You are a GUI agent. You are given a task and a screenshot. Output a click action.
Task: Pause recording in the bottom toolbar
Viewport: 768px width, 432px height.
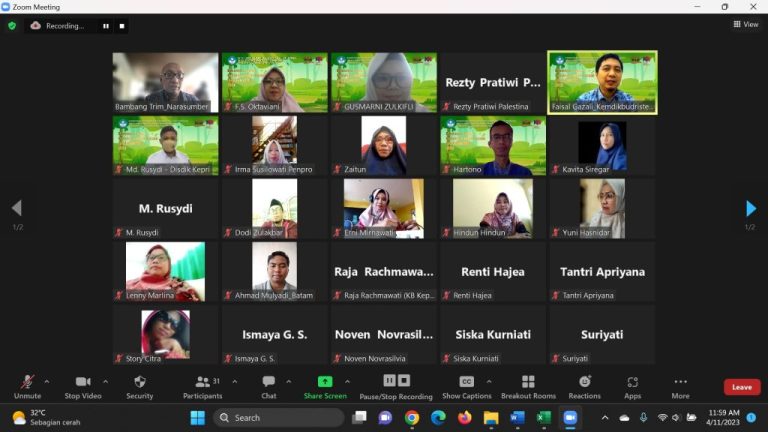click(389, 381)
